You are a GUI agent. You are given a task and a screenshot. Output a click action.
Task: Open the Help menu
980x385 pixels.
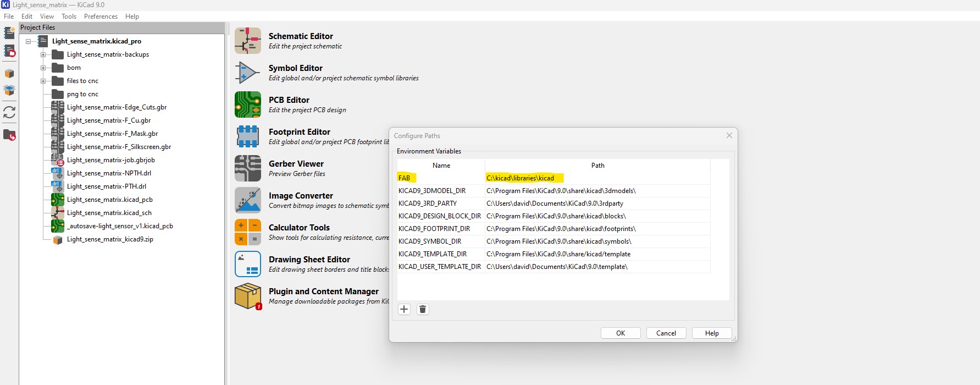pyautogui.click(x=132, y=16)
